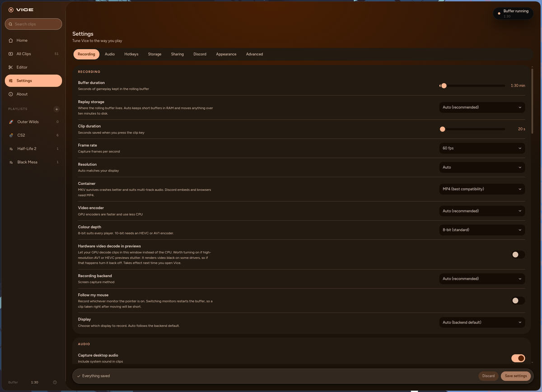Switch to the Recording tab
Screen dimensions: 542x392
coord(86,54)
